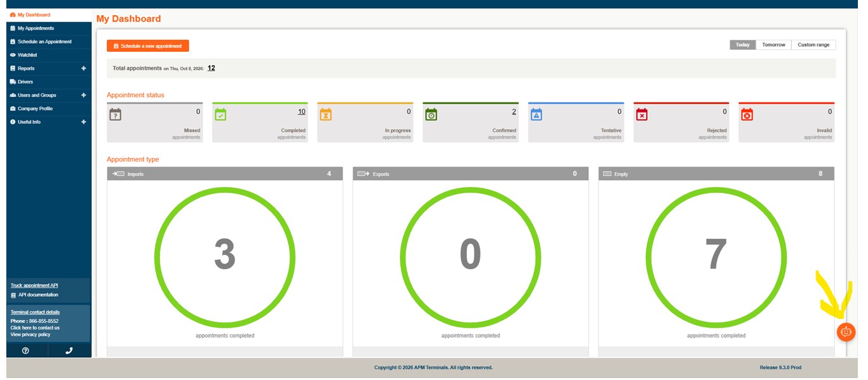Viewport: 868px width, 380px height.
Task: Navigate to Drivers
Action: click(49, 82)
